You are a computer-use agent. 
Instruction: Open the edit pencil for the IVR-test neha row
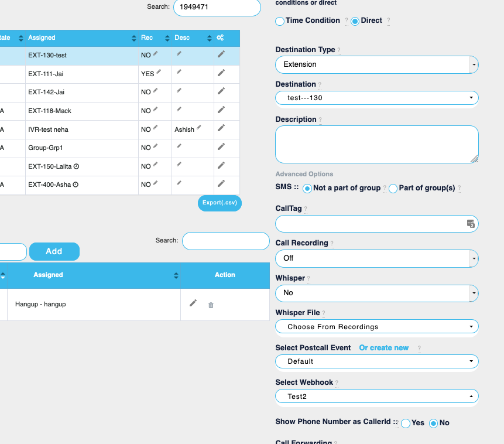coord(221,128)
